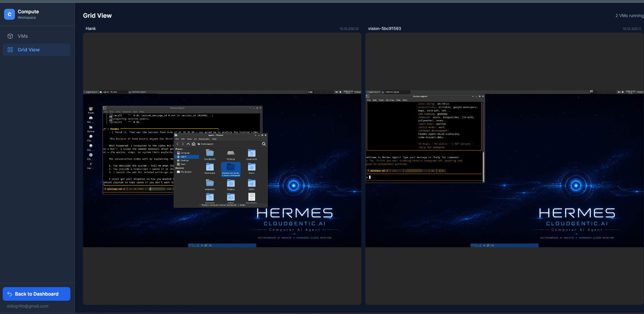Open Terminal menu in vision VM window
Screen dimensions: 644x314
[x=390, y=100]
